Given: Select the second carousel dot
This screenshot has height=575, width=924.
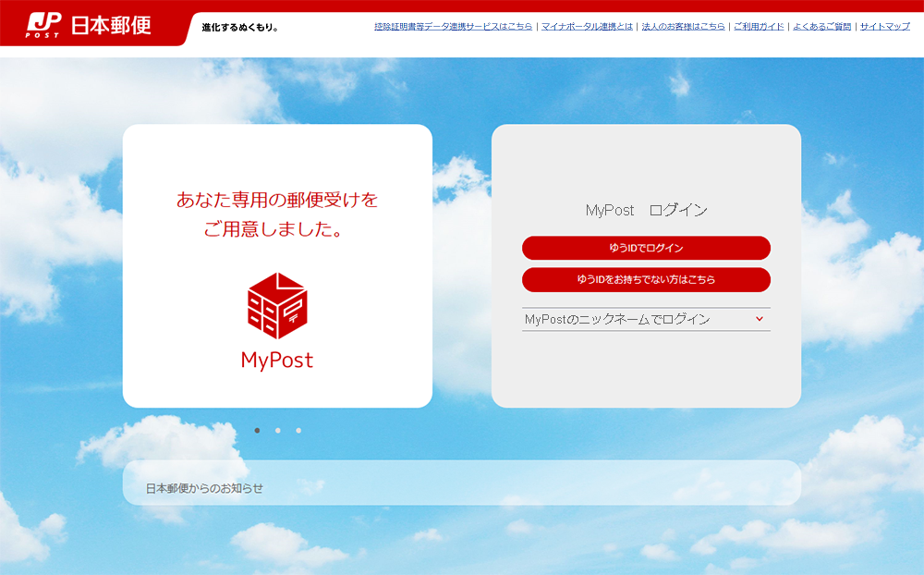Looking at the screenshot, I should pyautogui.click(x=277, y=431).
